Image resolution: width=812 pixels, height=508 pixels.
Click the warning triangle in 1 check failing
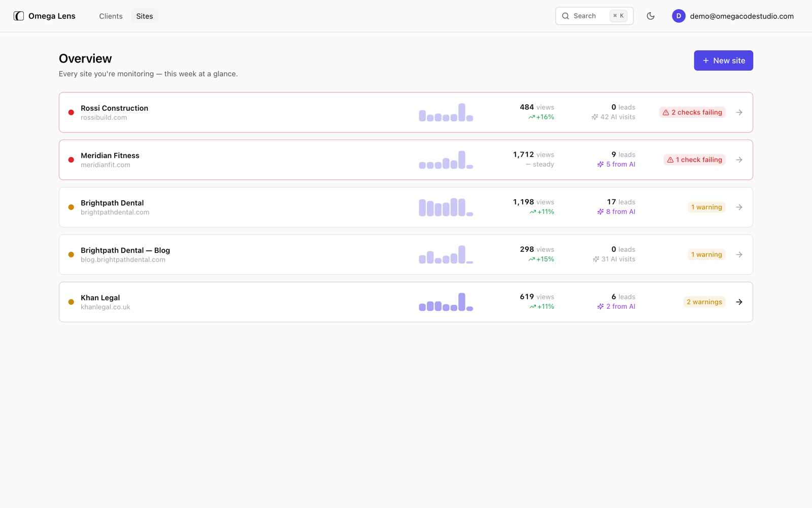coord(670,160)
